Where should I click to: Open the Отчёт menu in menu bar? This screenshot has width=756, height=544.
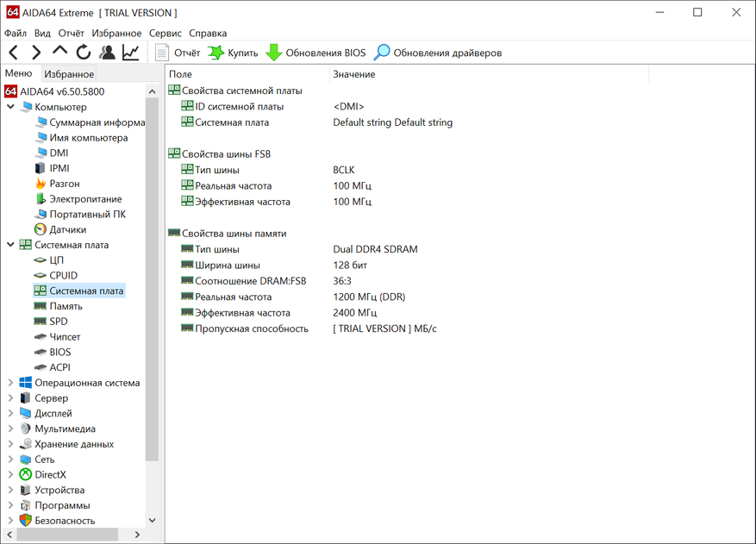pyautogui.click(x=71, y=34)
